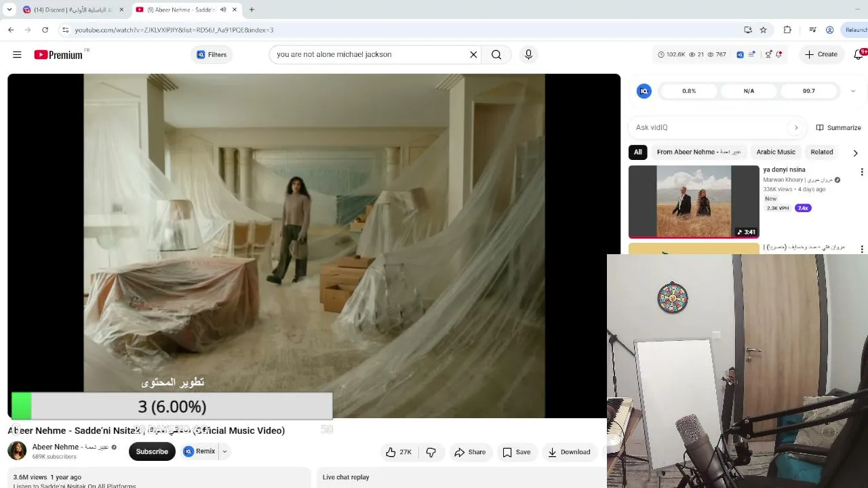The width and height of the screenshot is (868, 488).
Task: Reload the current page
Action: (x=45, y=30)
